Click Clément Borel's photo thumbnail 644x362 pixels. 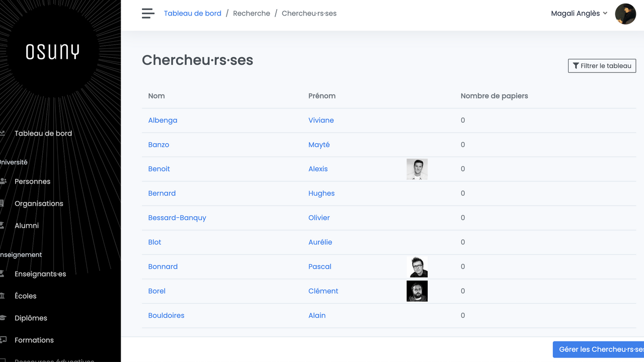pos(417,291)
